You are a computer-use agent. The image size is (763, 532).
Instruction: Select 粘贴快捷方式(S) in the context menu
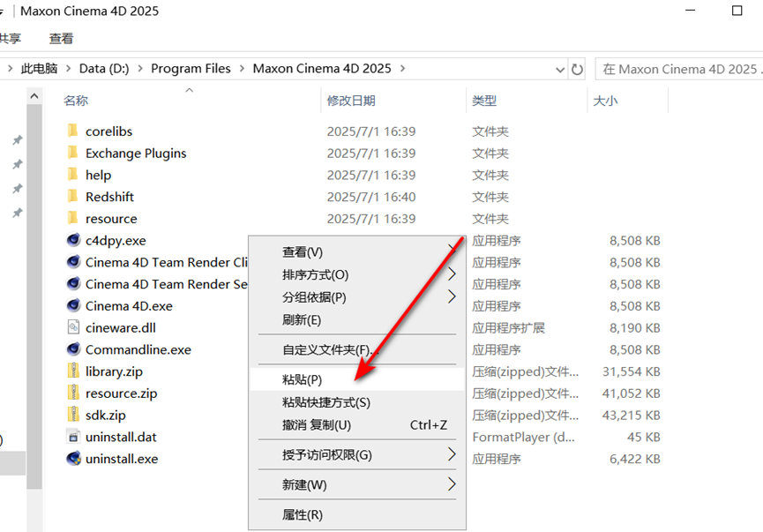tap(357, 402)
